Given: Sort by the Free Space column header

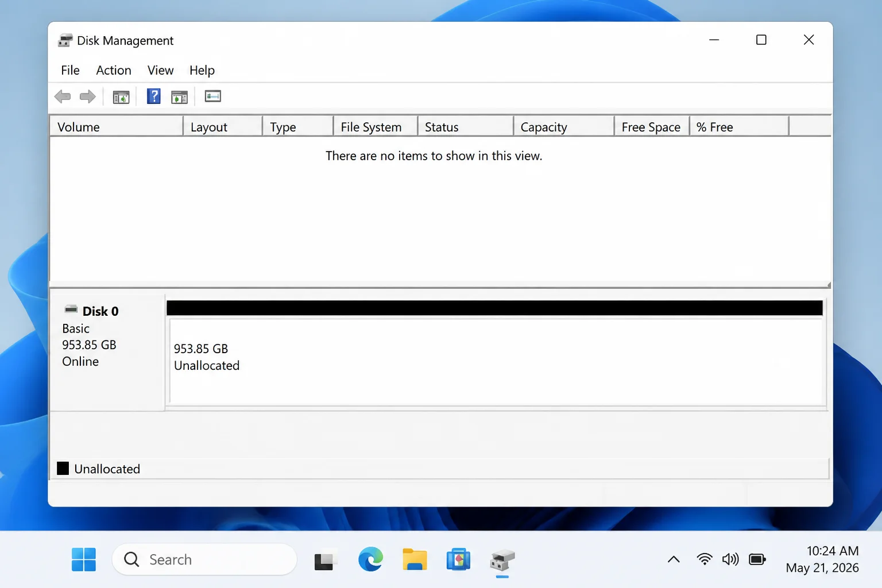Looking at the screenshot, I should click(x=652, y=127).
